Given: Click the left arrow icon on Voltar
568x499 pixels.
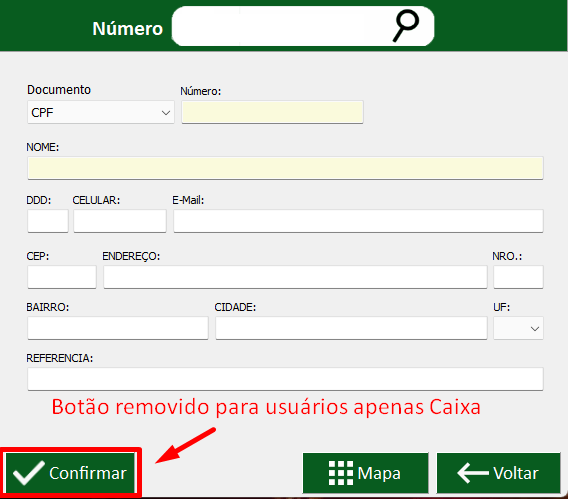Looking at the screenshot, I should [473, 473].
